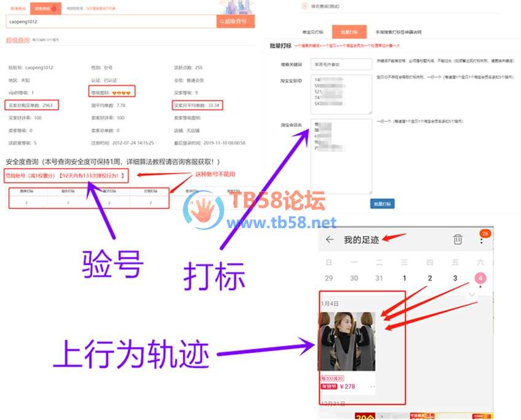Open the three-dot menu with 26 badge
This screenshot has height=420, width=521.
coord(482,240)
